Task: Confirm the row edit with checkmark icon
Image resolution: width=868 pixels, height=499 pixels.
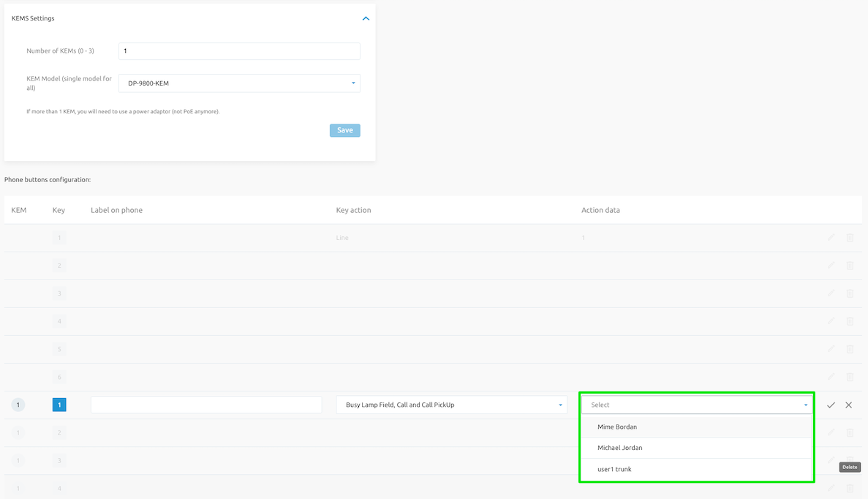Action: pos(831,405)
